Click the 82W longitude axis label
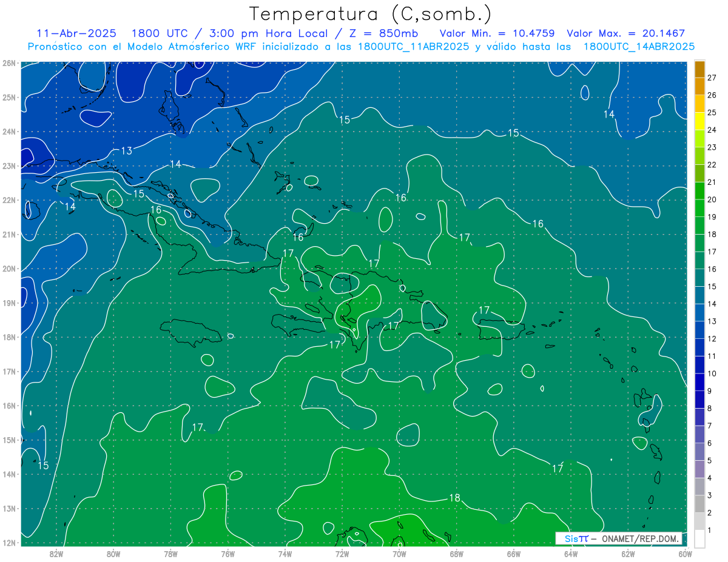 56,553
